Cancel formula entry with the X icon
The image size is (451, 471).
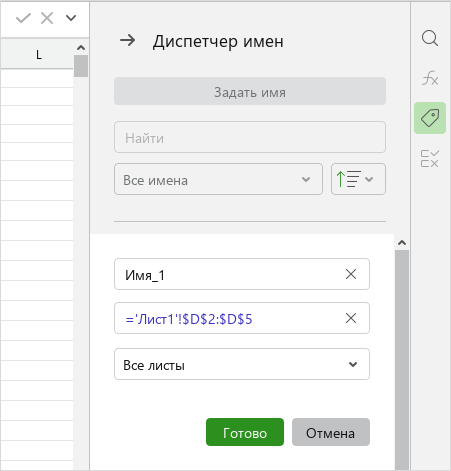pos(47,18)
